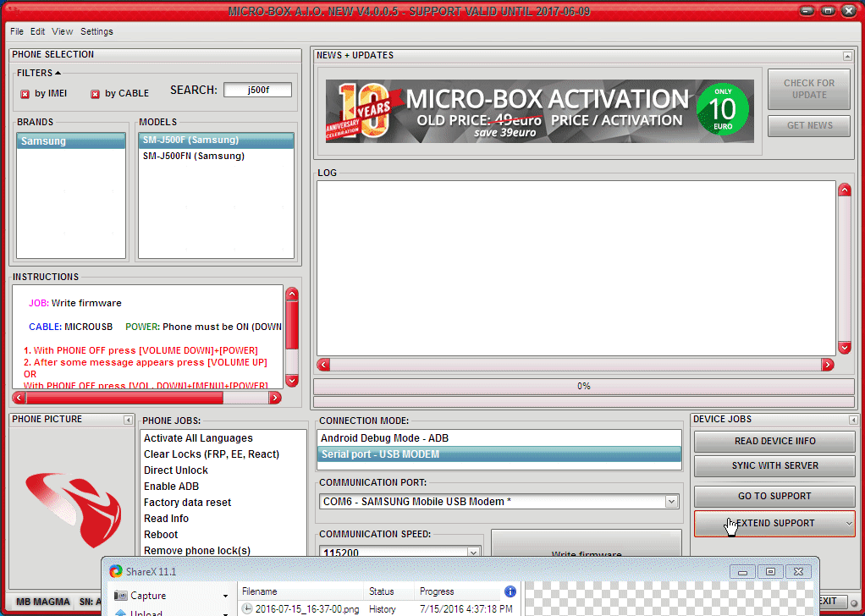Click the blue info icon in ShareX

pos(510,591)
